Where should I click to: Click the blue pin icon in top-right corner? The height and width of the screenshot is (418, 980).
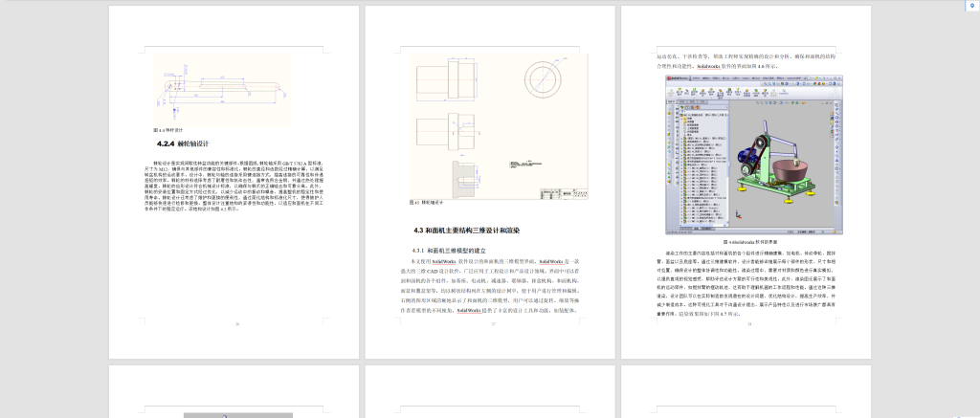click(970, 6)
